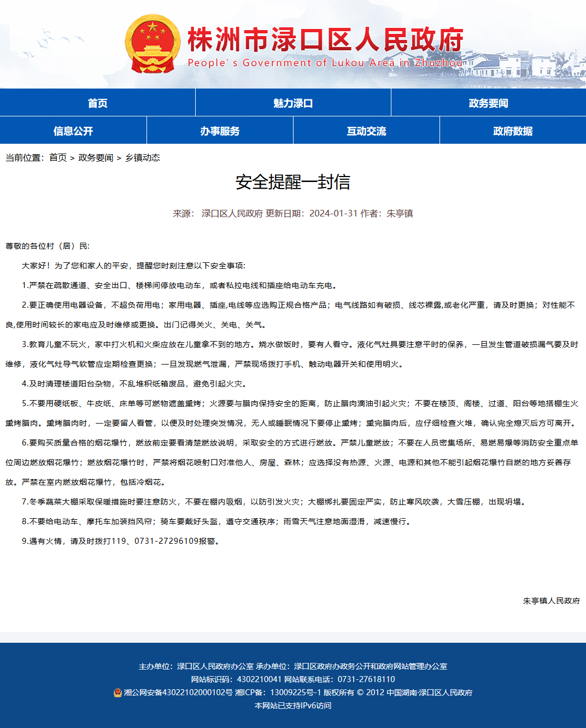Select the 办事服务 menu item

[220, 131]
